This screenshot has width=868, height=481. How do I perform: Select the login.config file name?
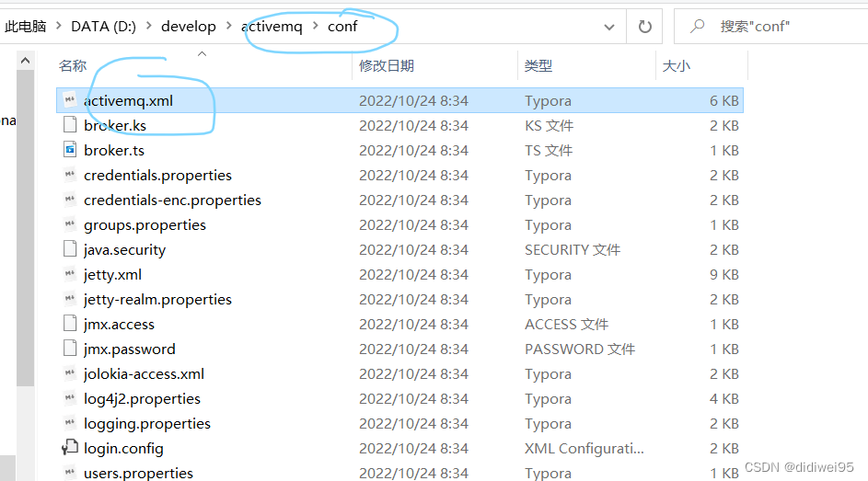coord(123,449)
